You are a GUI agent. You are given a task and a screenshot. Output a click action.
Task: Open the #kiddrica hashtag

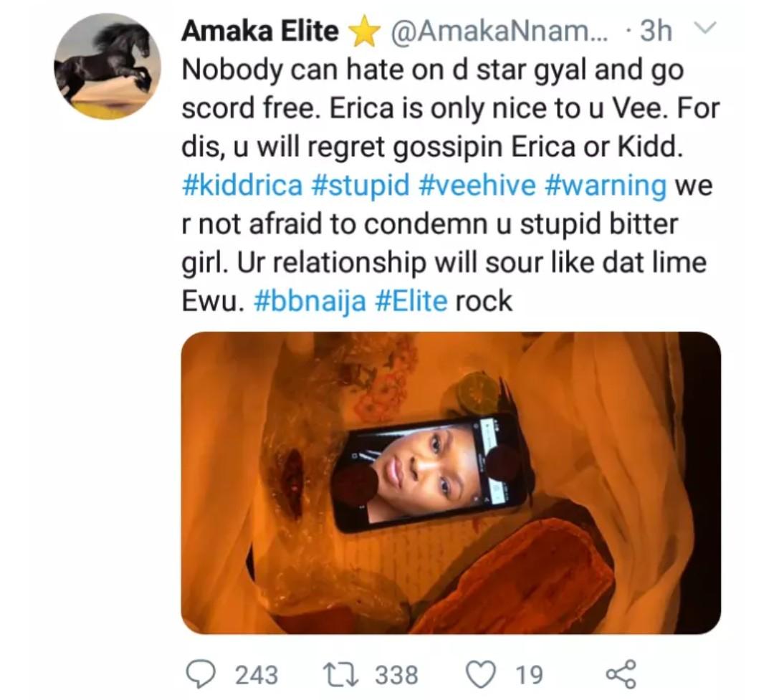click(242, 186)
